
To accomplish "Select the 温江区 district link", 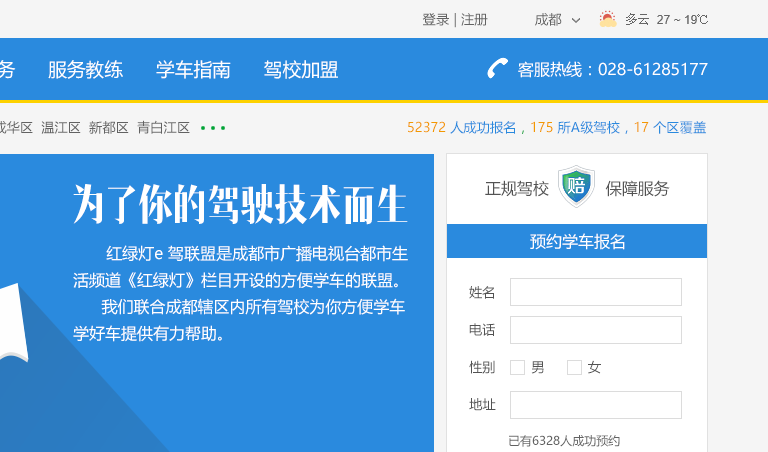I will click(x=61, y=128).
